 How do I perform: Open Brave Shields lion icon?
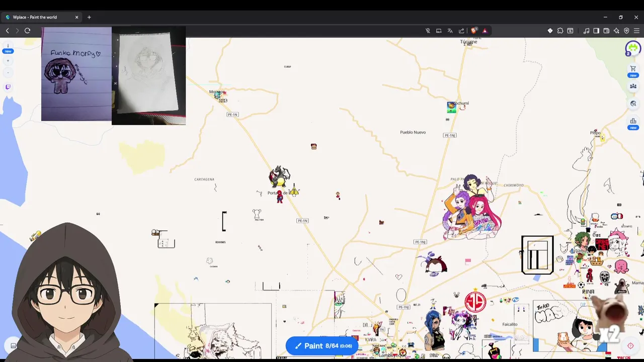pyautogui.click(x=474, y=31)
